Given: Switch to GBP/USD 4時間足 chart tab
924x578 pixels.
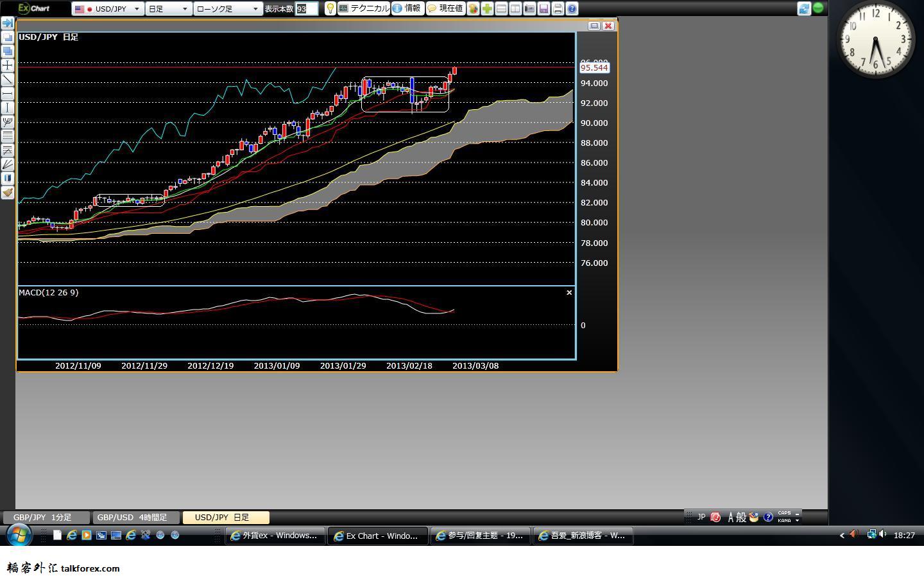Looking at the screenshot, I should [x=136, y=518].
